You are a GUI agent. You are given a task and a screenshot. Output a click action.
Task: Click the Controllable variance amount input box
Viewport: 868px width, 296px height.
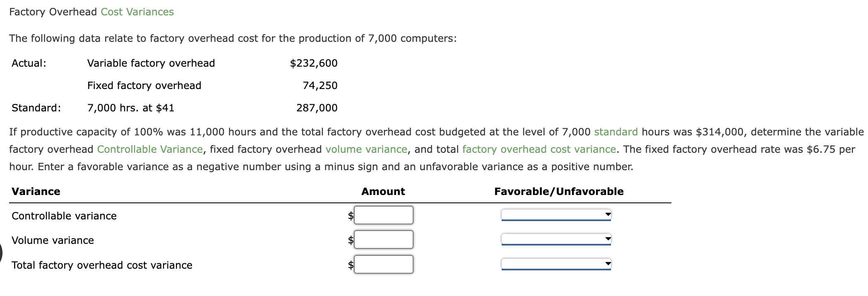click(383, 215)
